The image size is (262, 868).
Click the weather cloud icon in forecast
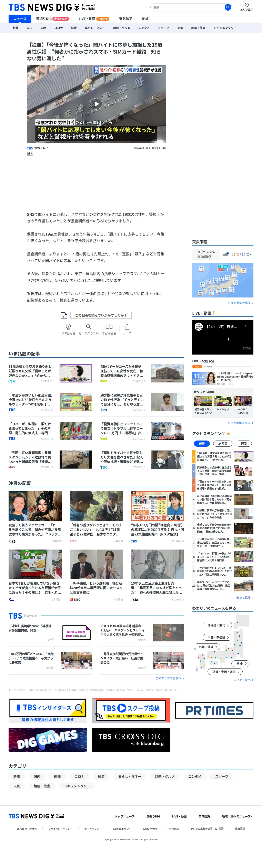[x=226, y=254]
